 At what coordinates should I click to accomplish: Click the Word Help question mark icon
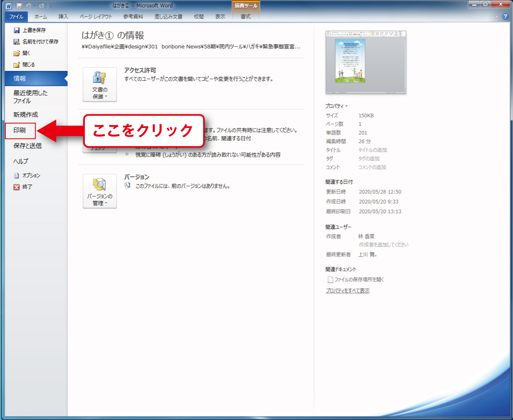tap(505, 16)
